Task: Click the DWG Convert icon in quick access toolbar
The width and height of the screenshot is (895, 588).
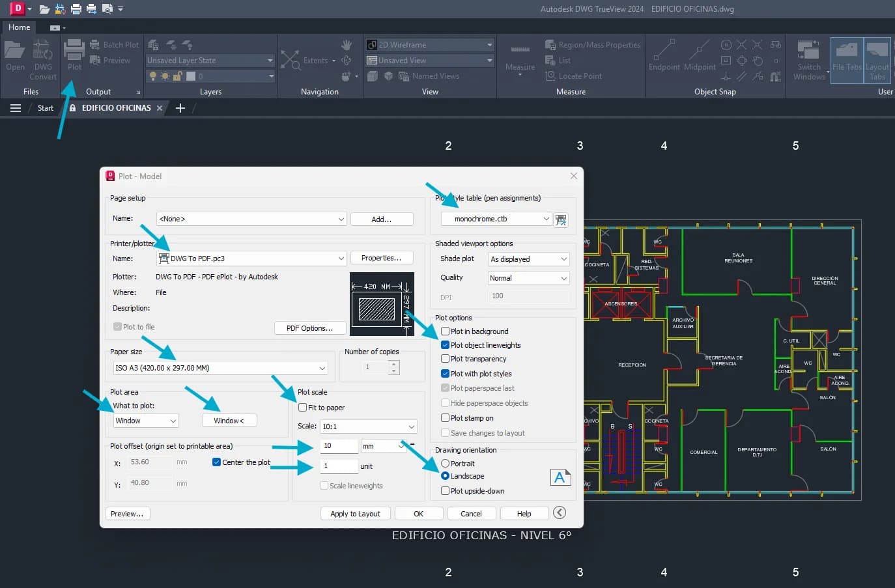Action: point(60,9)
